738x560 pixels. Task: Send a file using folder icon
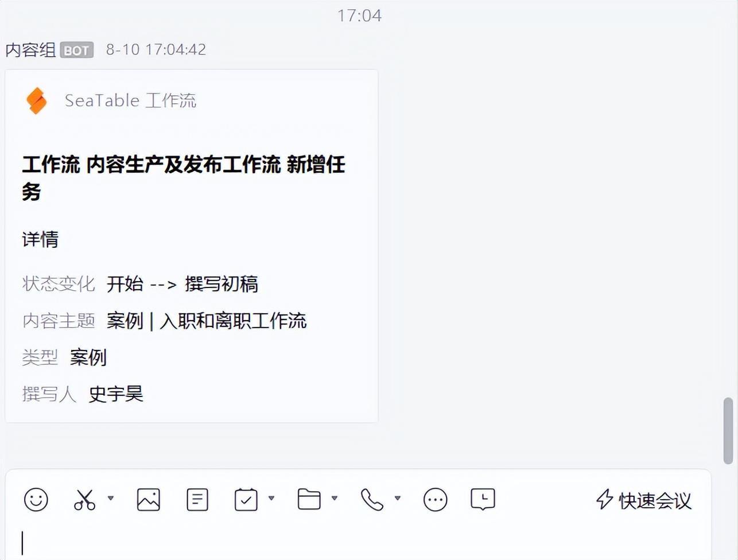click(309, 499)
